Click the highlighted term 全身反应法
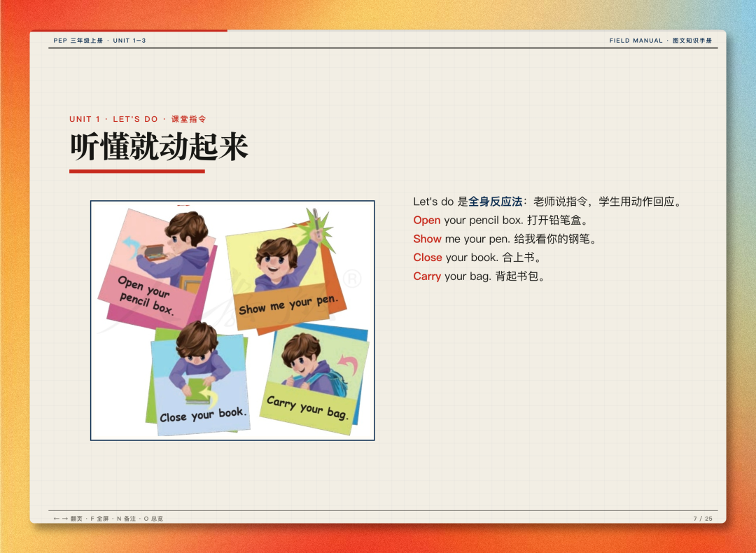The width and height of the screenshot is (756, 553). (x=495, y=202)
